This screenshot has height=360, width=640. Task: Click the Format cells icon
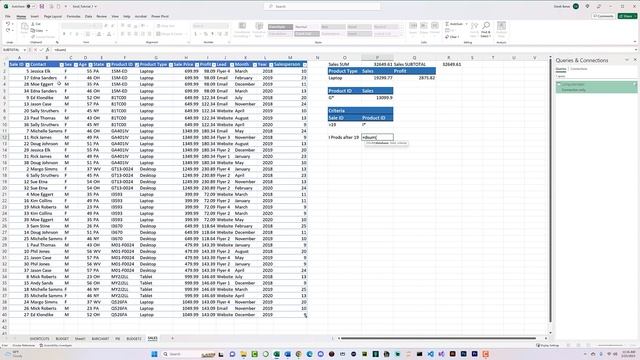[x=435, y=27]
